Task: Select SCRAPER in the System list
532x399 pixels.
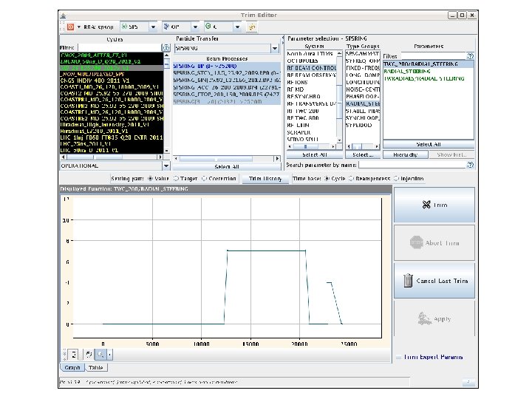Action: pyautogui.click(x=299, y=132)
